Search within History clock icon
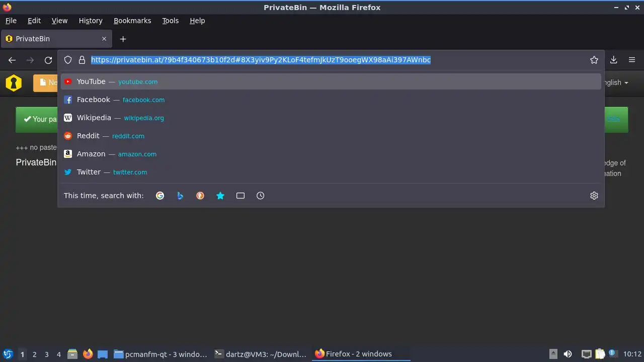The image size is (644, 362). [x=261, y=196]
